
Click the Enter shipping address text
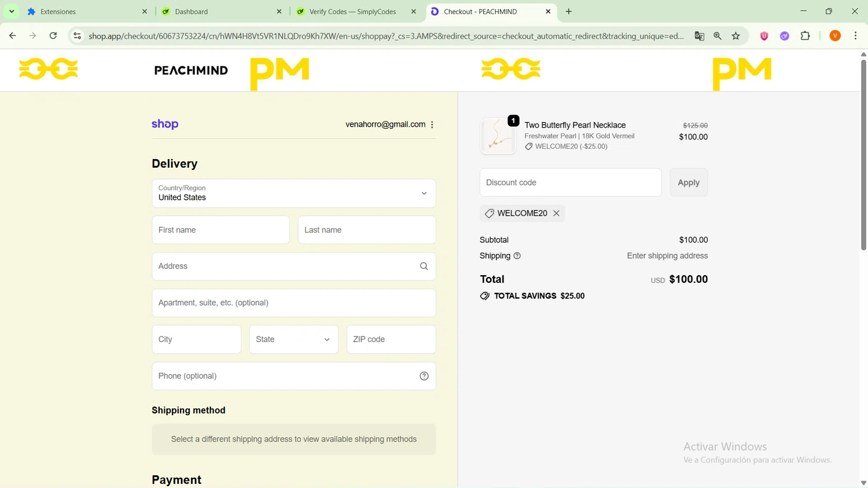pos(667,256)
